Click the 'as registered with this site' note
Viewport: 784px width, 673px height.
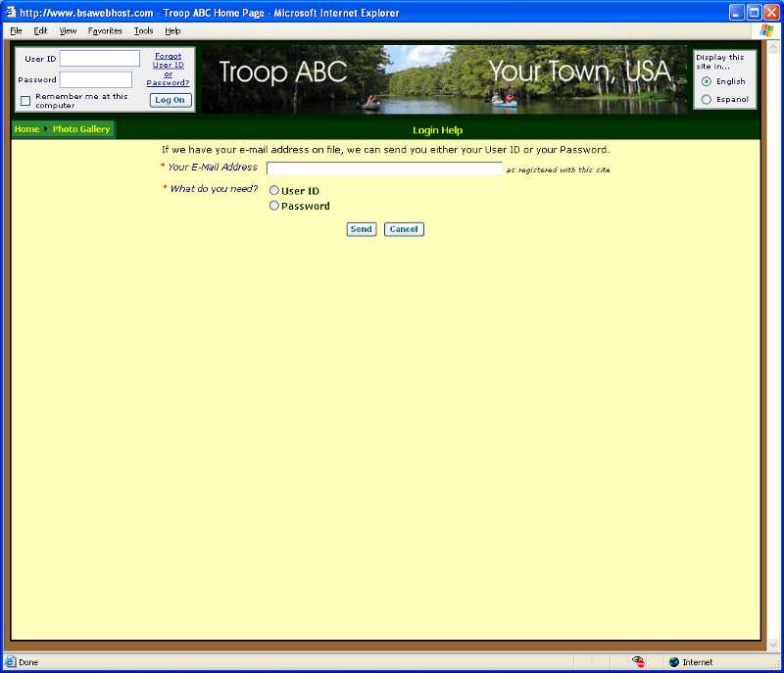558,169
